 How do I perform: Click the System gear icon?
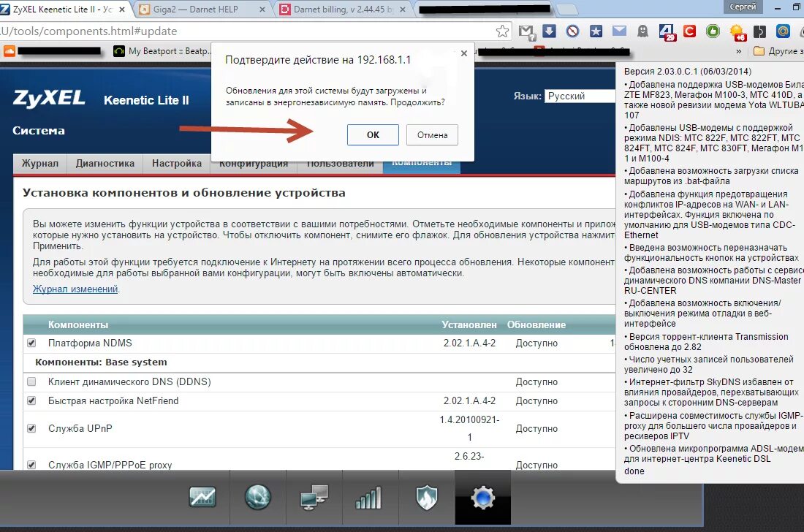coord(482,498)
